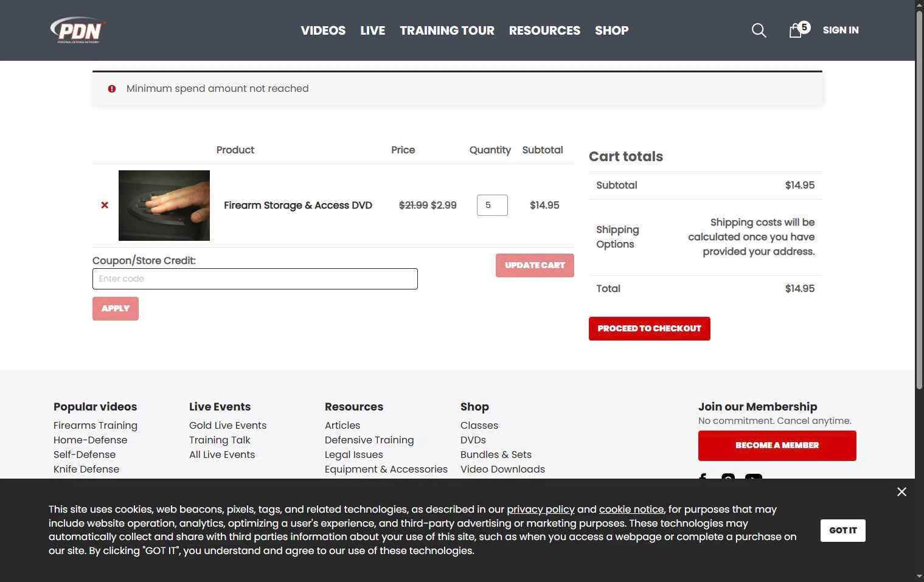Screen dimensions: 924x582
Task: Open the Video Downloads footer link
Action: point(502,469)
